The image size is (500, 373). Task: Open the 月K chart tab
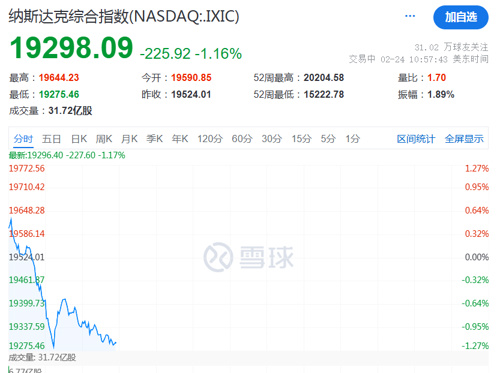point(129,139)
